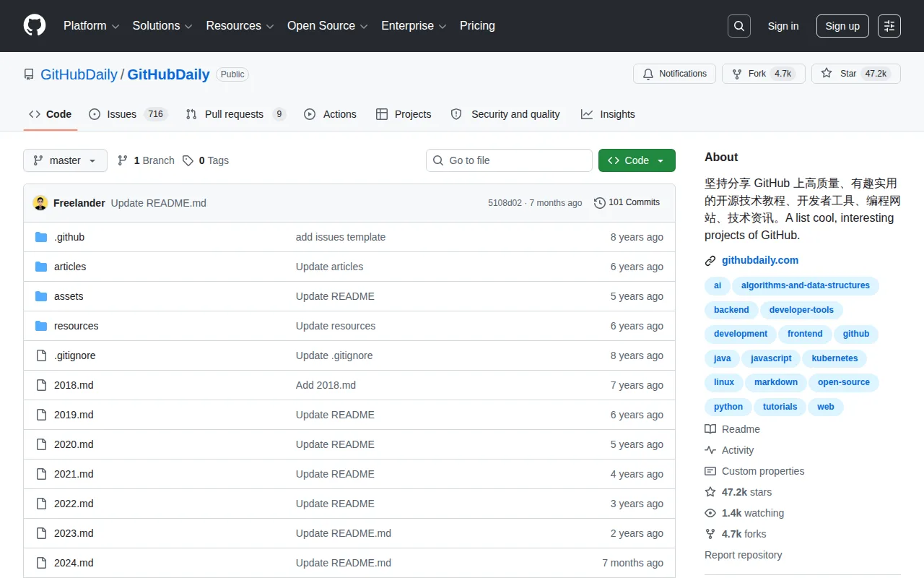
Task: Select the Code tab
Action: 51,114
